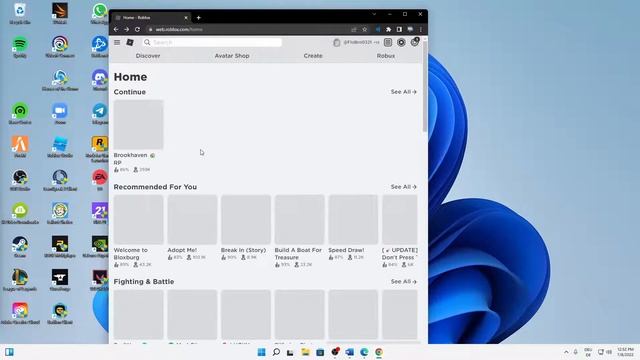Go back with the browser back arrow
Screen dimensions: 640x360
[x=116, y=29]
